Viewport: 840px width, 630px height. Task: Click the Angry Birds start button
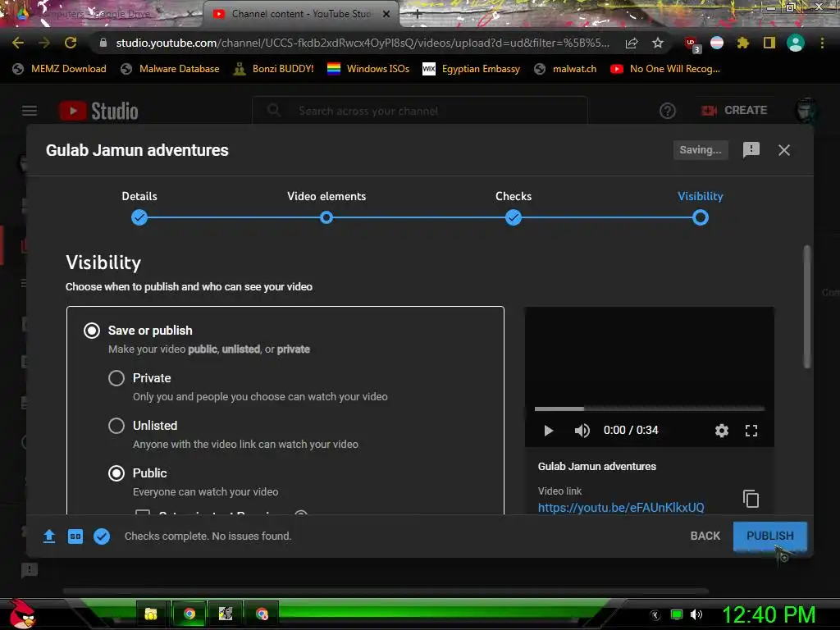pos(21,614)
